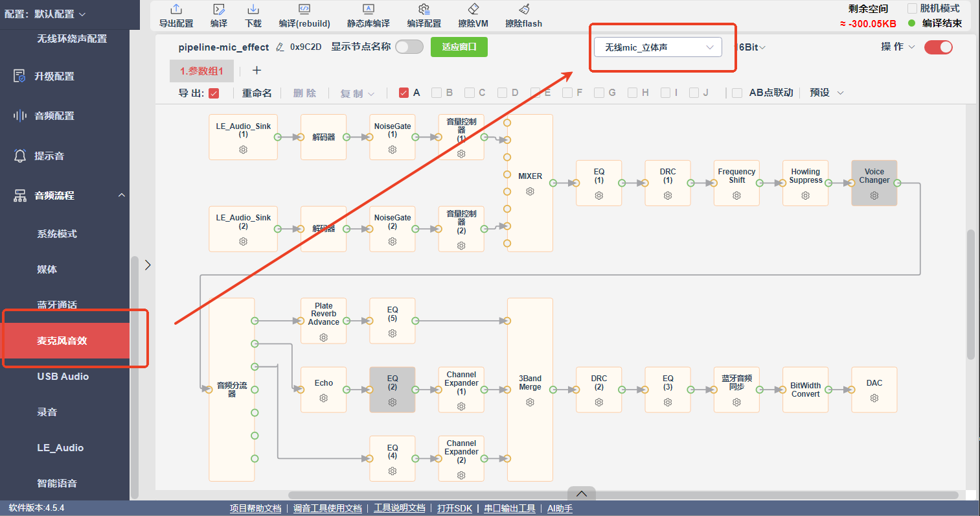Open the AI助手 link
Image resolution: width=980 pixels, height=516 pixels.
(560, 508)
